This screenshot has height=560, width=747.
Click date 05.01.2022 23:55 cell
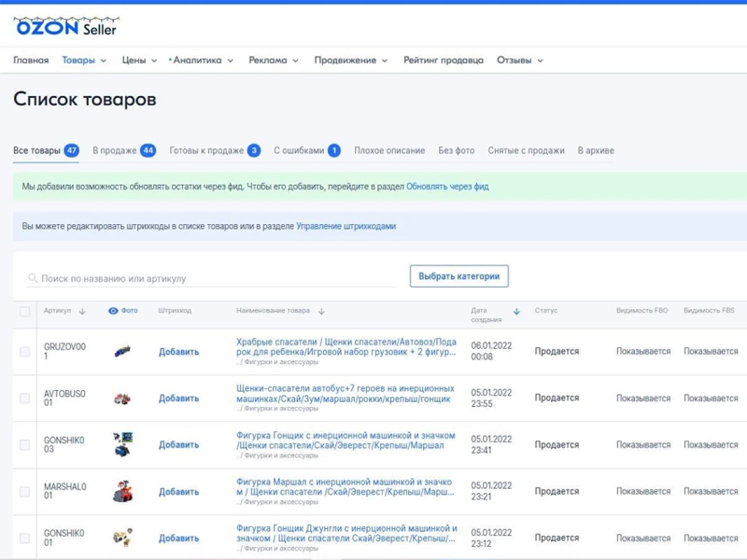pyautogui.click(x=491, y=399)
